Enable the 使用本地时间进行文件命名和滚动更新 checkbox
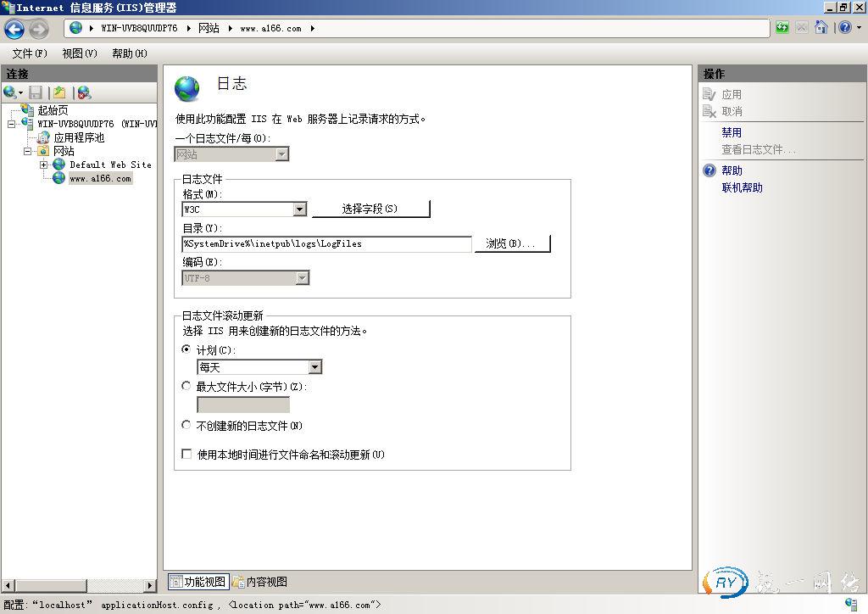The image size is (868, 614). click(186, 454)
